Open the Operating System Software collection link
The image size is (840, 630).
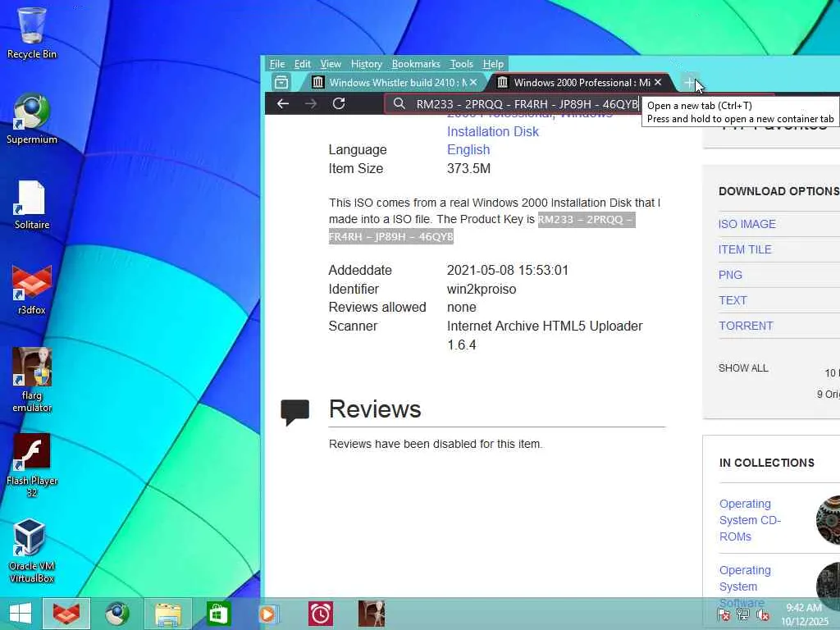pos(745,586)
